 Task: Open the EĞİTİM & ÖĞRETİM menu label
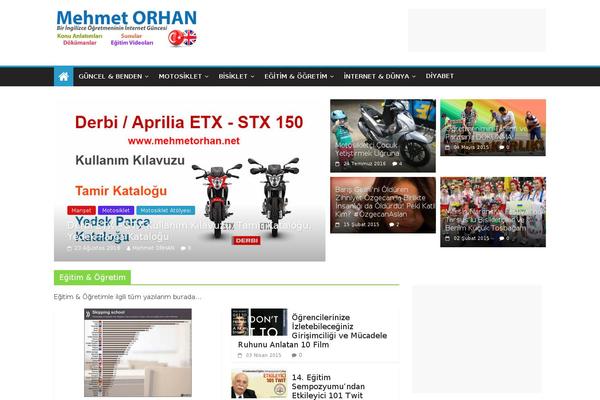(296, 76)
